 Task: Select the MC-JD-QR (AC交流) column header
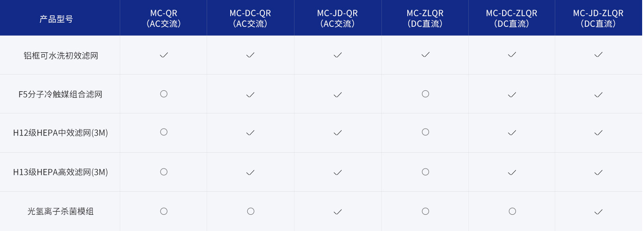pyautogui.click(x=337, y=18)
